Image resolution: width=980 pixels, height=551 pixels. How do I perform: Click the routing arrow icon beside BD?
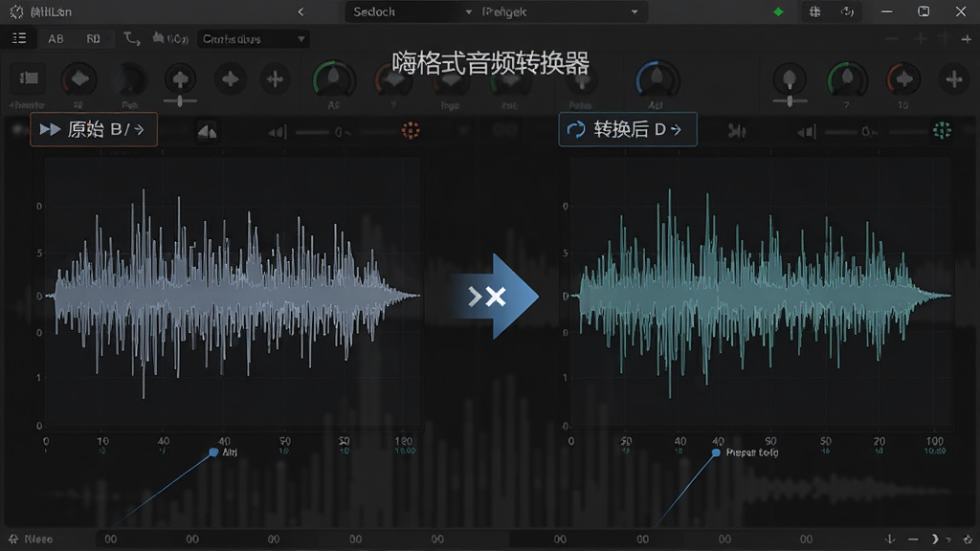coord(131,38)
